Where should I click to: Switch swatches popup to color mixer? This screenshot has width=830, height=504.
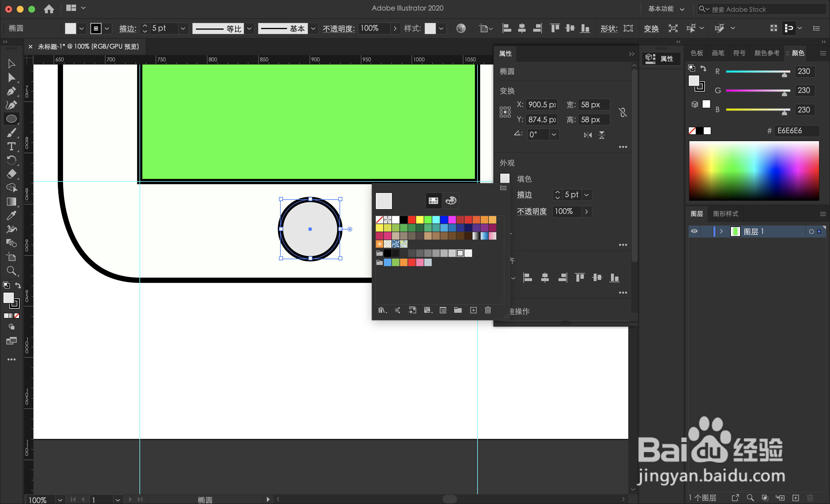click(451, 201)
